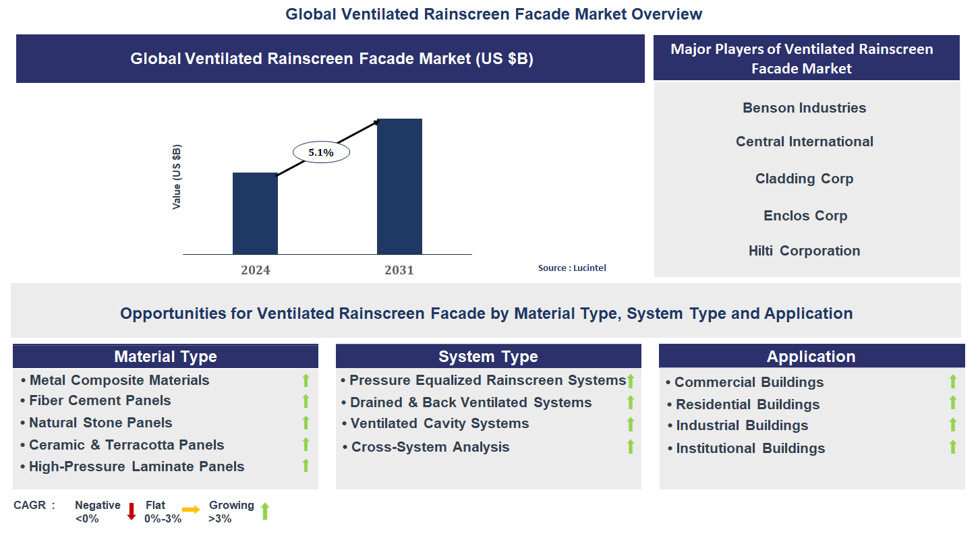The height and width of the screenshot is (544, 980).
Task: Click the green arrow next to Ventilated Cavity Systems
Action: click(x=631, y=424)
